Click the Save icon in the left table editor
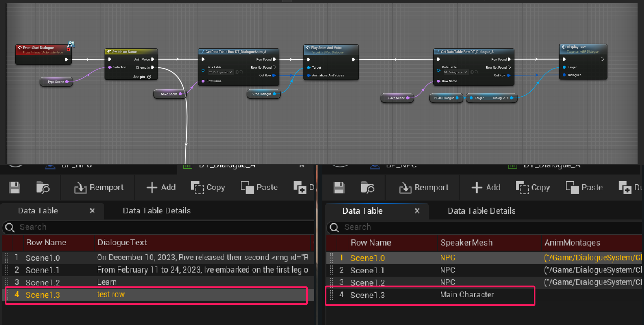644x325 pixels. click(x=14, y=187)
